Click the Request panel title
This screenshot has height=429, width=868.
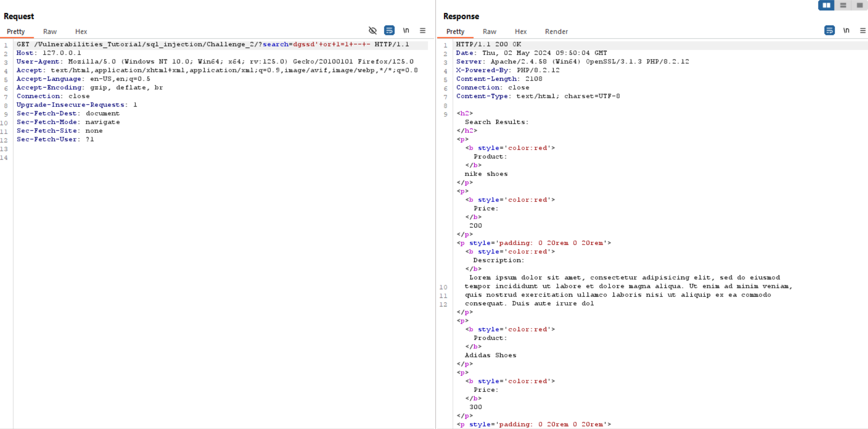click(x=19, y=16)
